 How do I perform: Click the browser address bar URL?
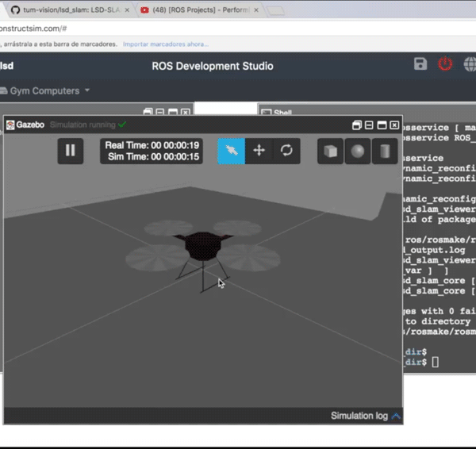point(33,29)
